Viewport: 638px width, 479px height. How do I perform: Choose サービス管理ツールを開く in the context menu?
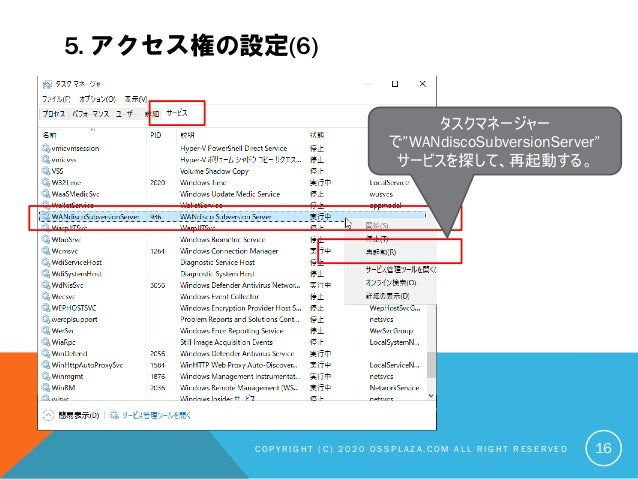pos(400,269)
